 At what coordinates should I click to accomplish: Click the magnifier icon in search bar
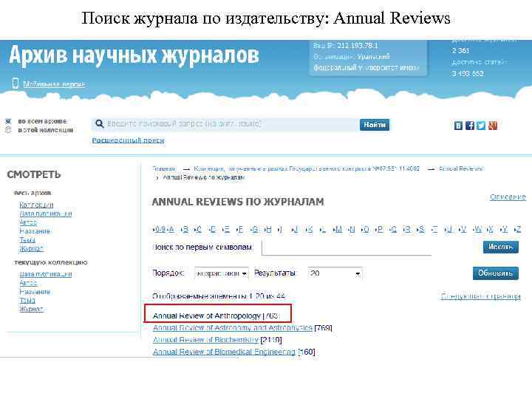point(100,124)
